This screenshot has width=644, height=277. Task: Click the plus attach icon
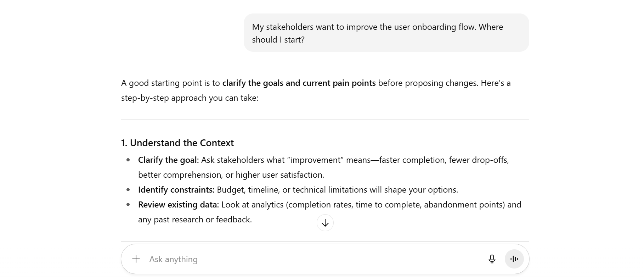coord(136,259)
